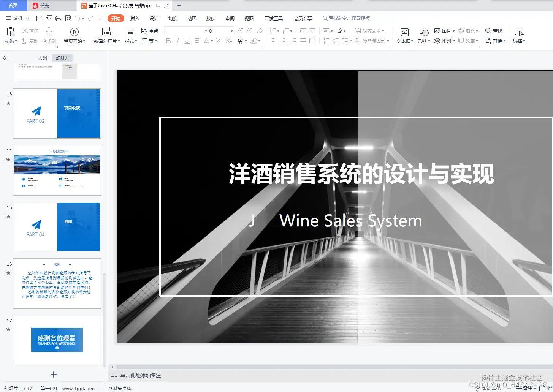Open the font size dropdown
Screen dimensions: 553x392
click(231, 31)
